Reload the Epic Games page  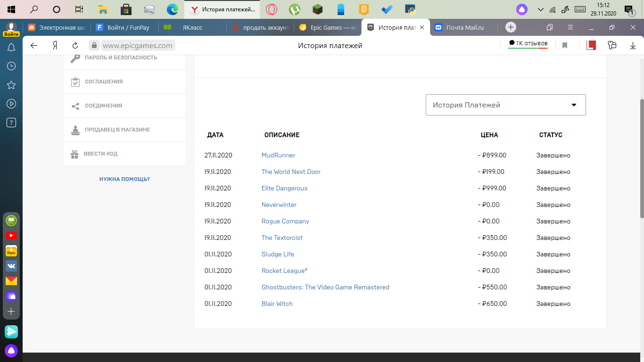(x=75, y=45)
